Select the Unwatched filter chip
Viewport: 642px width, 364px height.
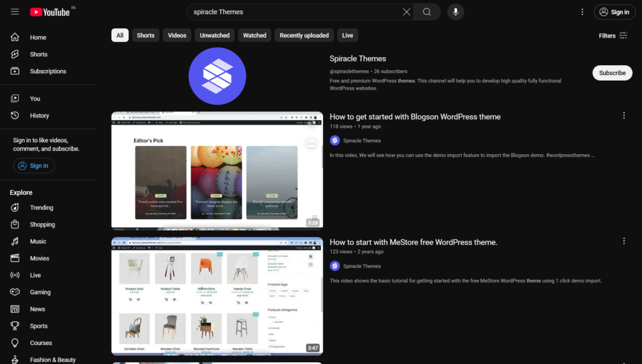click(214, 35)
